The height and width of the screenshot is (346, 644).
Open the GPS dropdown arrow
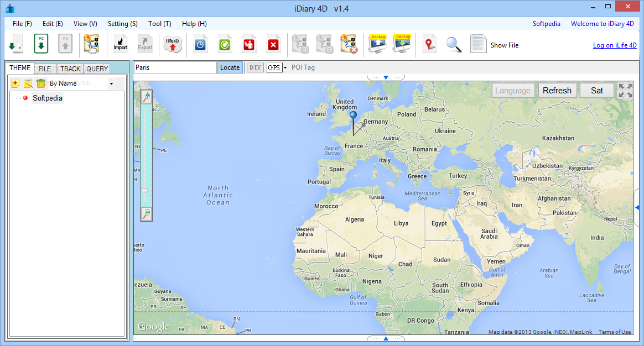point(285,68)
